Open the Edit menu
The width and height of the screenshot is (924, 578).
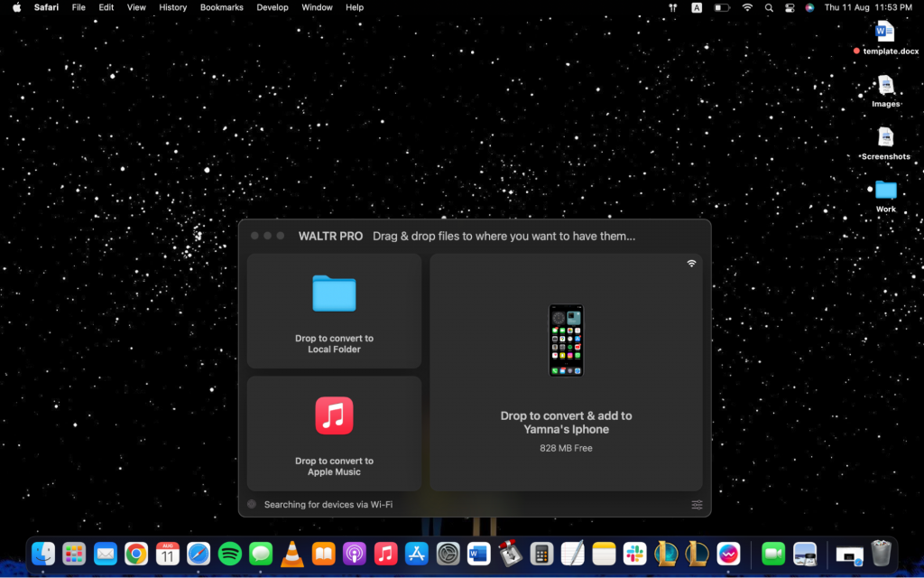(x=106, y=7)
